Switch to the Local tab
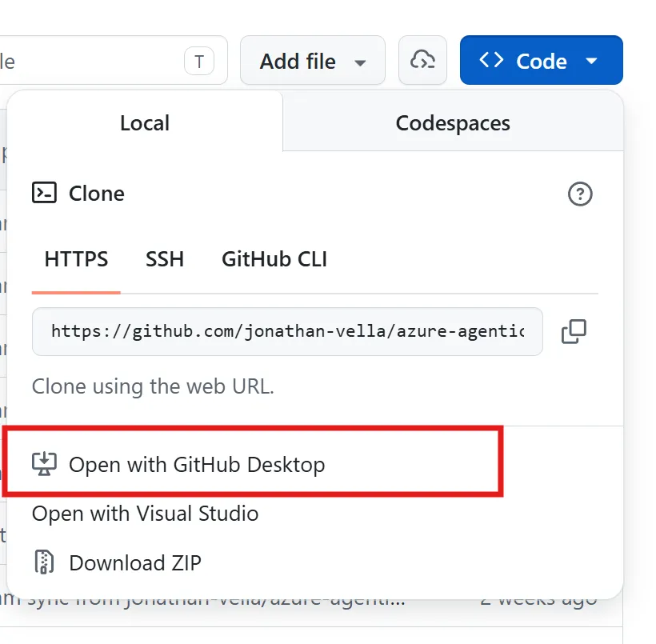Image resolution: width=656 pixels, height=644 pixels. click(145, 123)
